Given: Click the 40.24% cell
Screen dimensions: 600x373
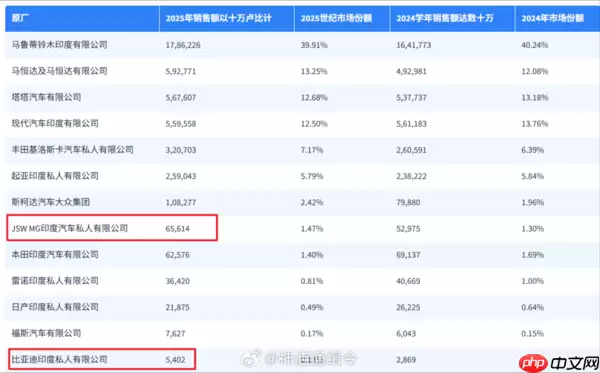Looking at the screenshot, I should [535, 45].
